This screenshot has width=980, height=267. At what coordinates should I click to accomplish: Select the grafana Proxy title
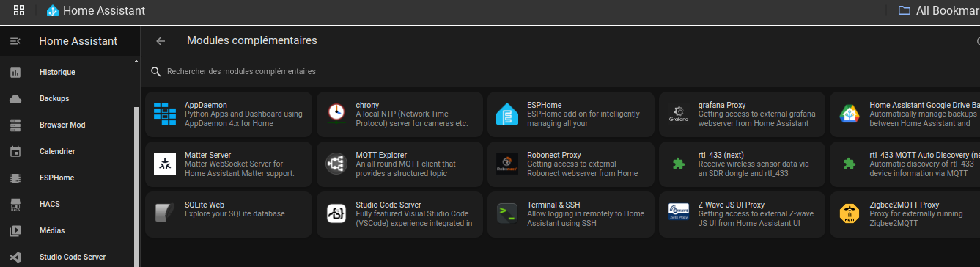(x=722, y=105)
